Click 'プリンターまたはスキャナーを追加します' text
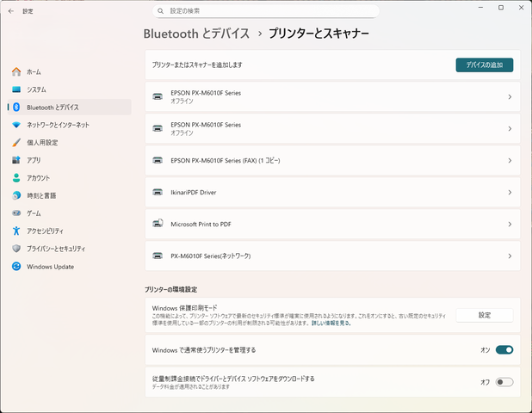 (197, 65)
